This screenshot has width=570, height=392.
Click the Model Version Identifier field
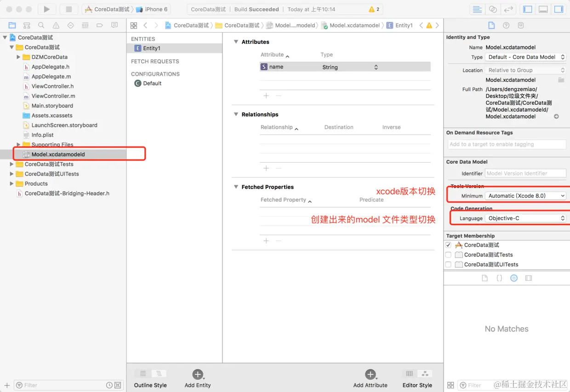525,173
